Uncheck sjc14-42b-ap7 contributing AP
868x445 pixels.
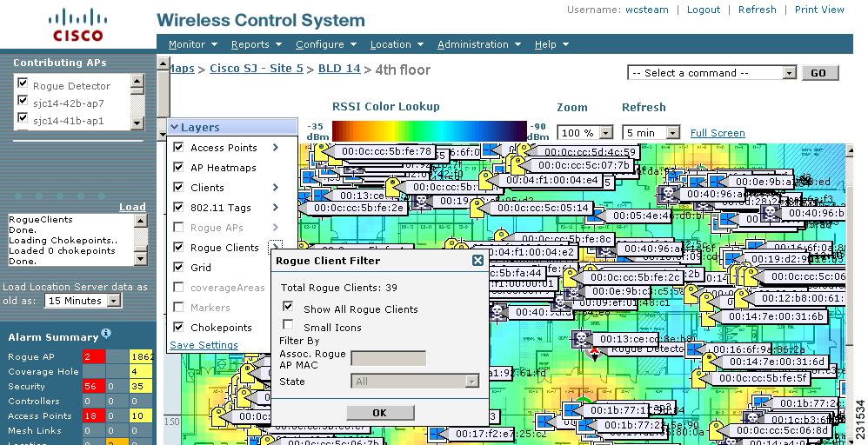pyautogui.click(x=23, y=100)
